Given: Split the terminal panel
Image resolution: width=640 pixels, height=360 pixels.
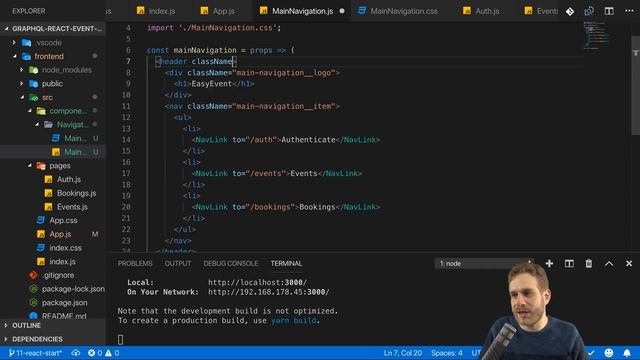Looking at the screenshot, I should pos(569,264).
